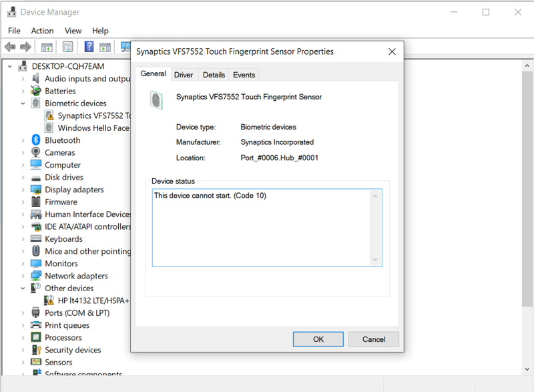Click the Human Interface Devices icon
The image size is (534, 392).
click(x=36, y=214)
